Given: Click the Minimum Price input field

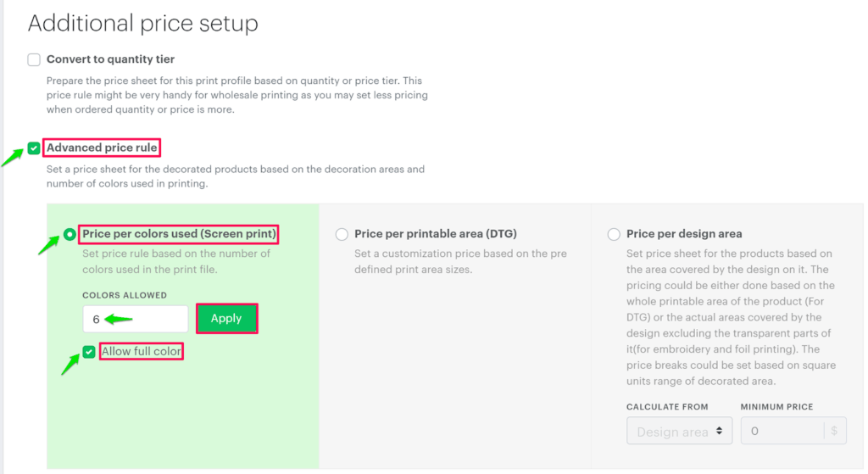Looking at the screenshot, I should pos(780,432).
